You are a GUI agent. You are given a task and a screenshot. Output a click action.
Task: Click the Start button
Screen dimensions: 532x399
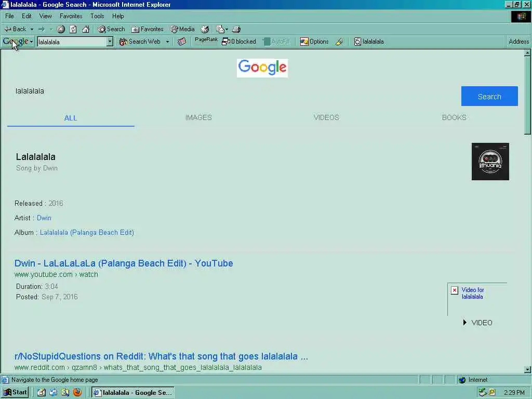click(x=15, y=393)
